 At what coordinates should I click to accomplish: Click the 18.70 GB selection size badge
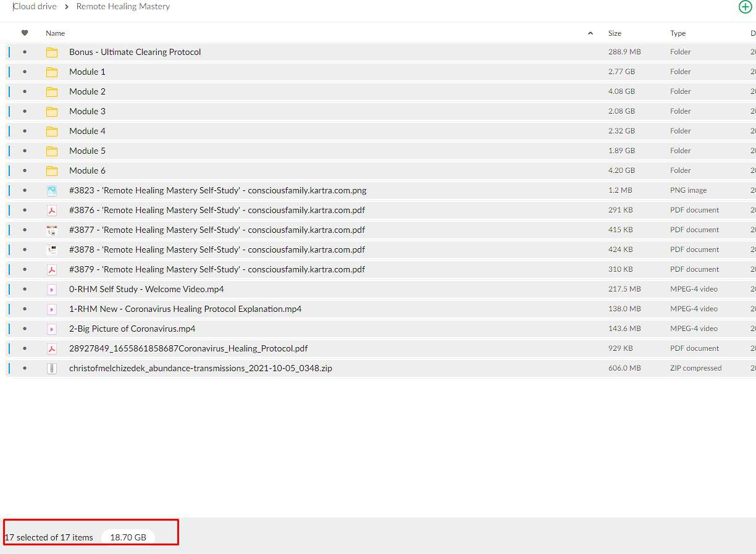point(128,537)
